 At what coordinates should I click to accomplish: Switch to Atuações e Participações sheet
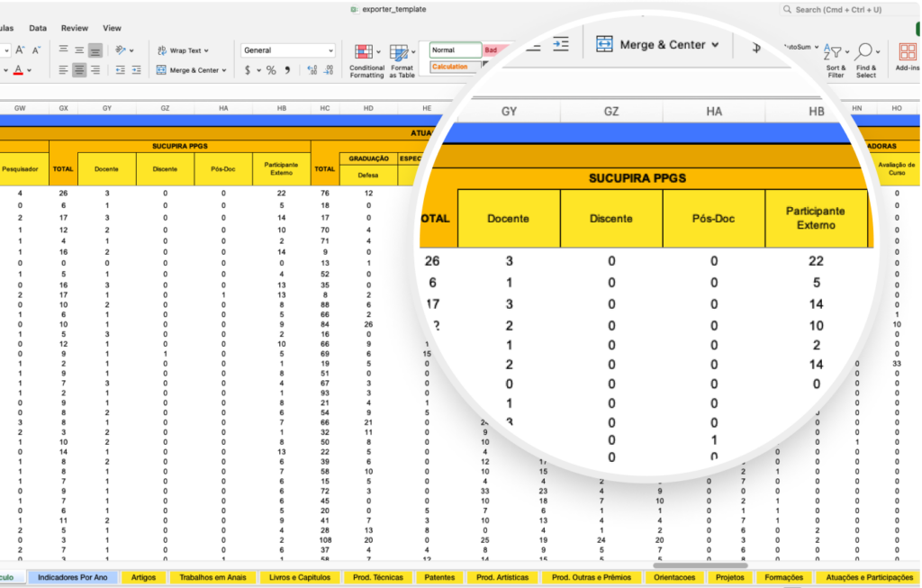tap(869, 577)
